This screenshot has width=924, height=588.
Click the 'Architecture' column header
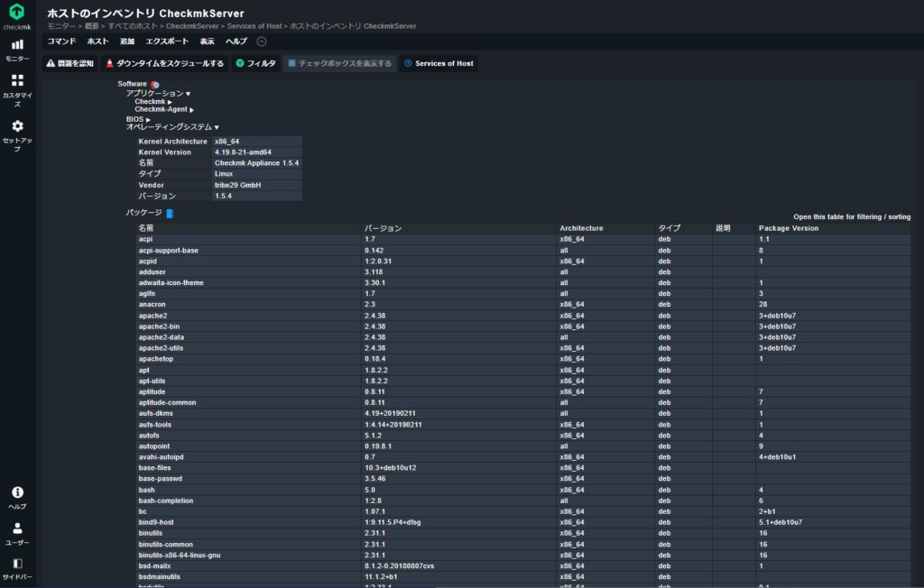click(x=581, y=228)
